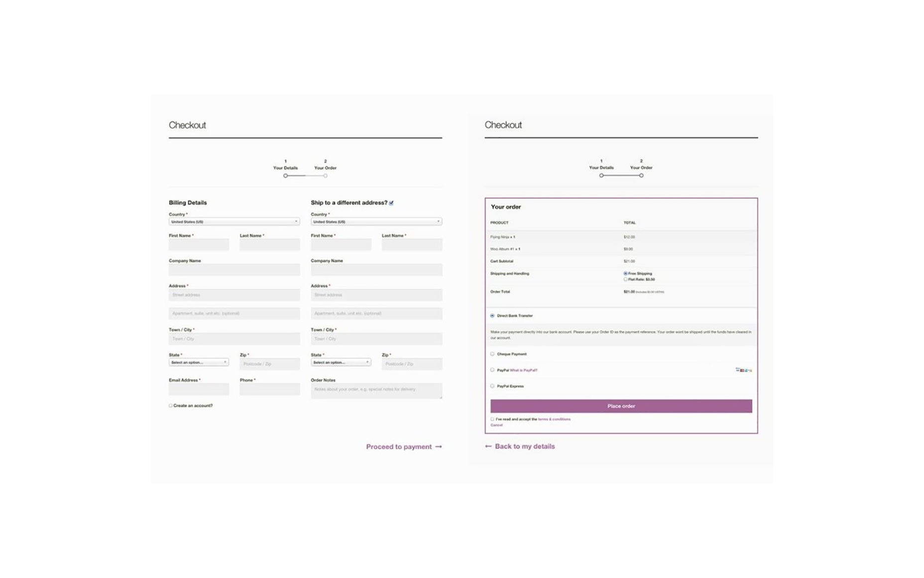The width and height of the screenshot is (924, 578).
Task: Click Your Order step dot in right checkout
Action: 641,175
